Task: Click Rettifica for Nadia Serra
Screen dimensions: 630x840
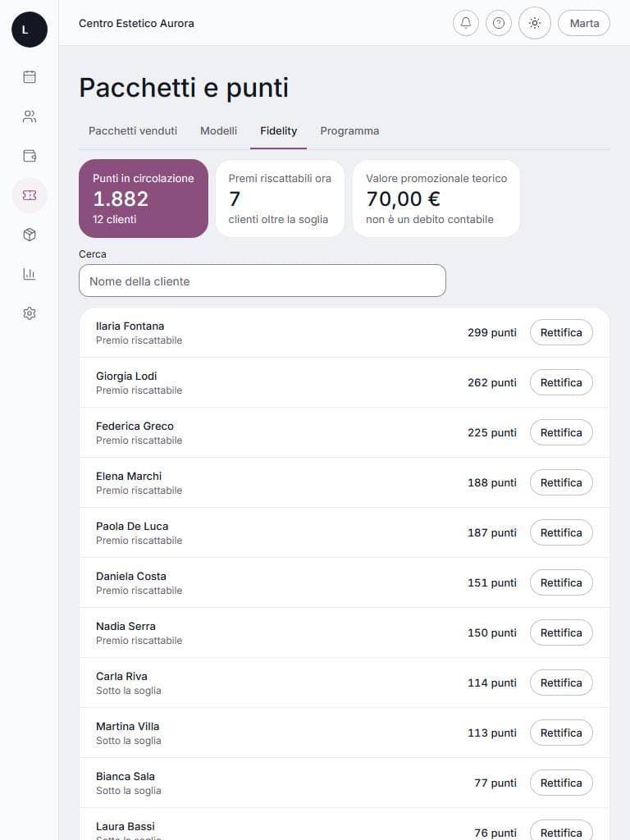Action: point(561,632)
